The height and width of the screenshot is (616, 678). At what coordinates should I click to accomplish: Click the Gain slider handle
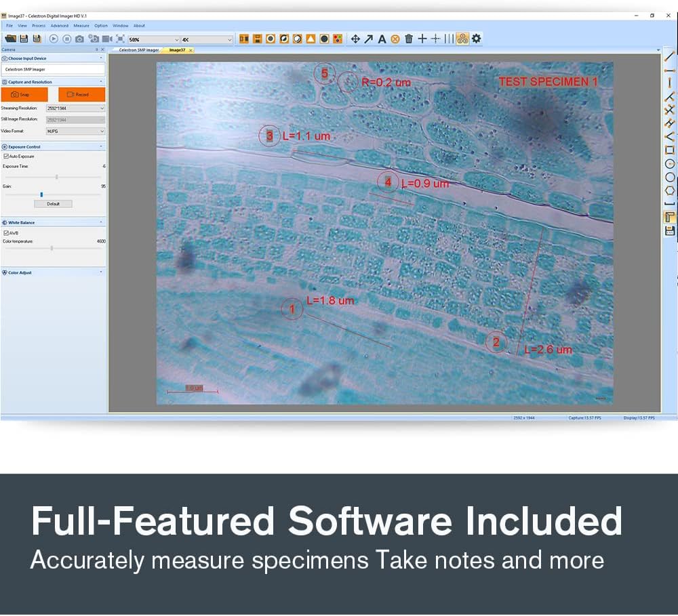pos(41,194)
